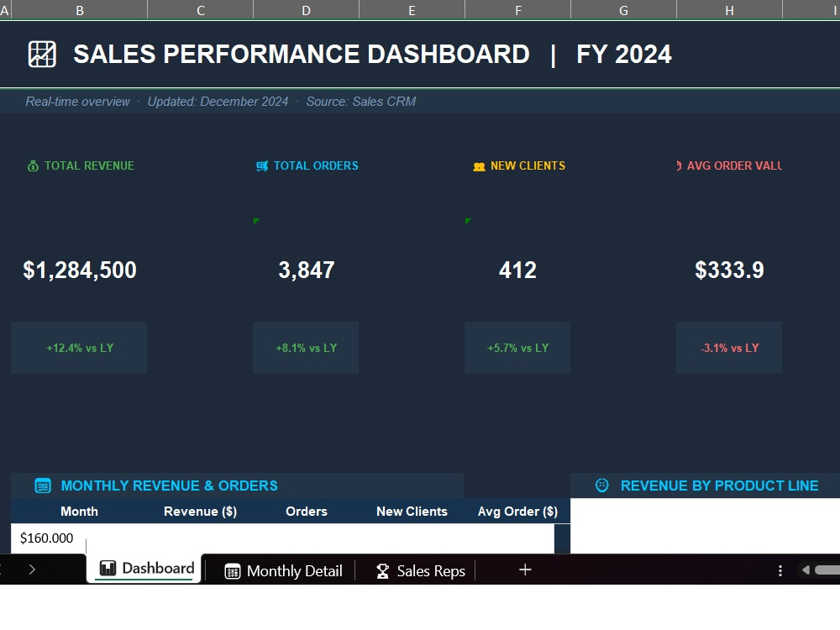The width and height of the screenshot is (840, 630).
Task: Click the horizontal scrollbar thumb
Action: (827, 570)
